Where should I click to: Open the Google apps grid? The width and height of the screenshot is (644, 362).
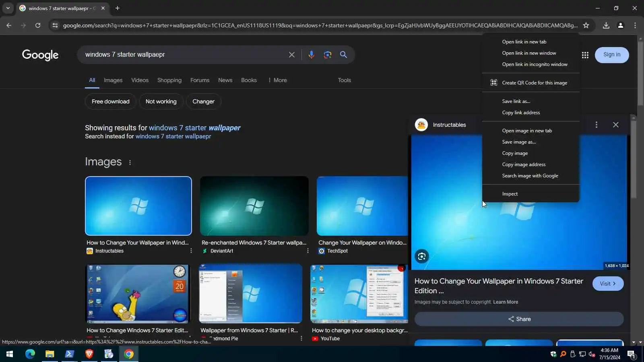coord(585,55)
